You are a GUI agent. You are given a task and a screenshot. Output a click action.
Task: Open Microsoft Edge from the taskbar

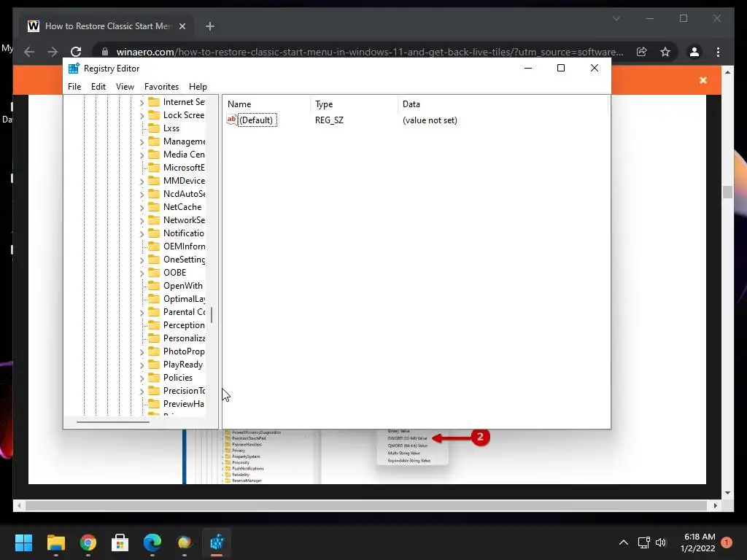[152, 542]
